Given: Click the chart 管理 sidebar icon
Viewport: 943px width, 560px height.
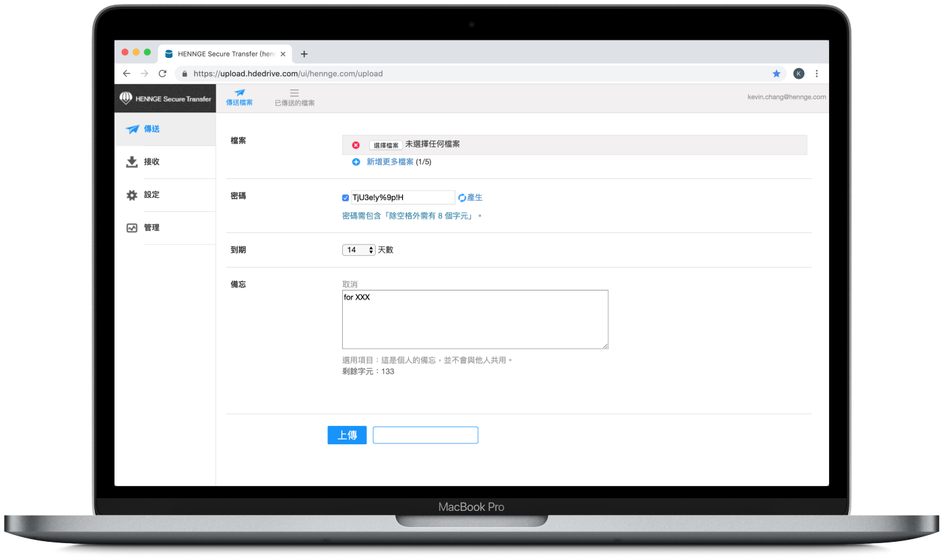Looking at the screenshot, I should click(x=132, y=228).
